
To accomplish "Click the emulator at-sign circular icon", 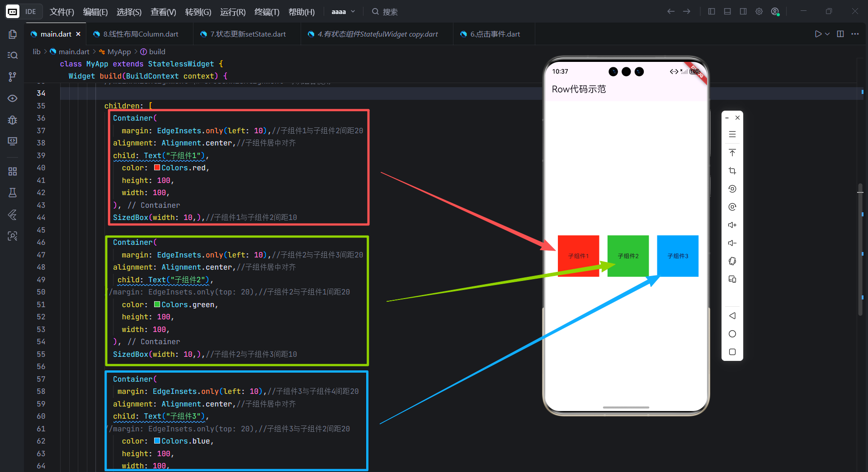I will 732,207.
